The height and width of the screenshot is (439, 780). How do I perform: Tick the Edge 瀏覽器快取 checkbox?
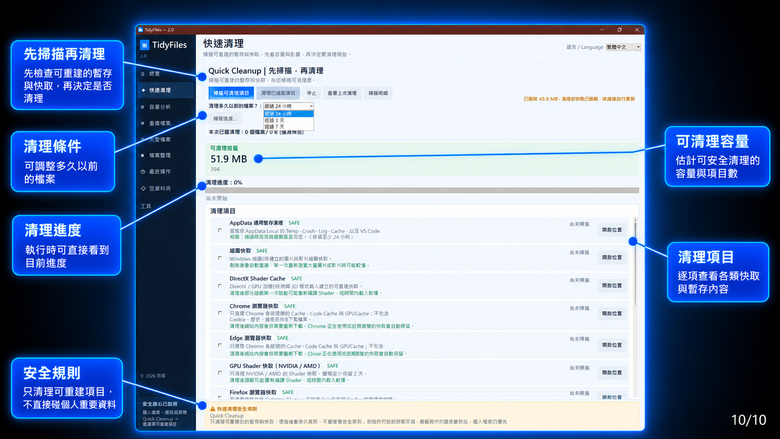[220, 345]
